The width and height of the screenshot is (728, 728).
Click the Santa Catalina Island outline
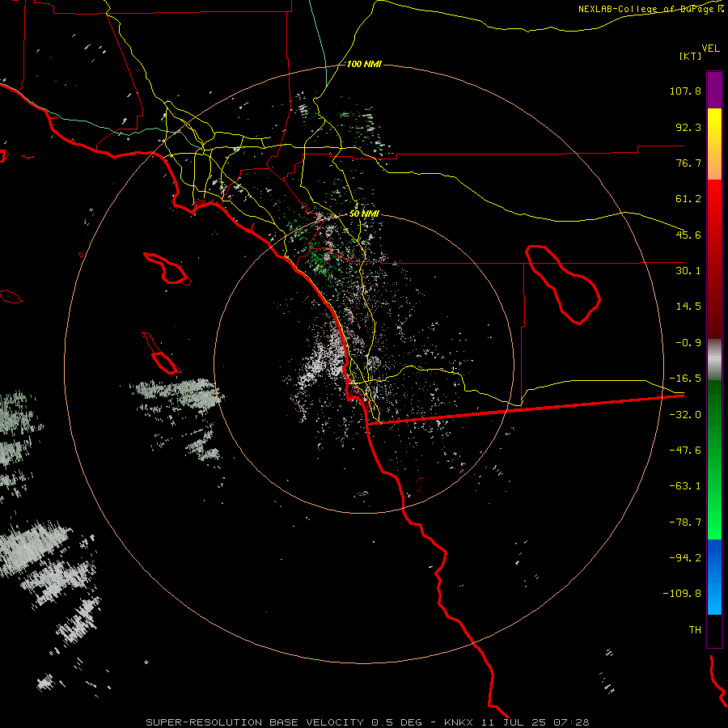coord(167,269)
